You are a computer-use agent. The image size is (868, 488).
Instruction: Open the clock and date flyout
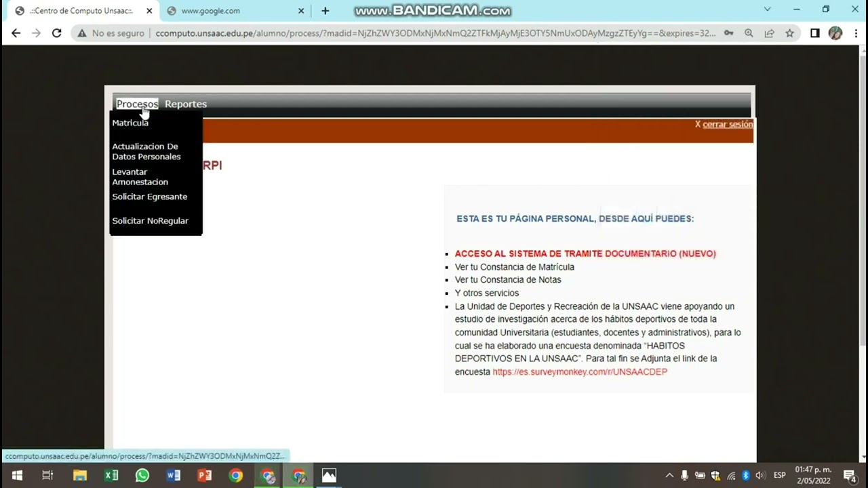point(813,475)
